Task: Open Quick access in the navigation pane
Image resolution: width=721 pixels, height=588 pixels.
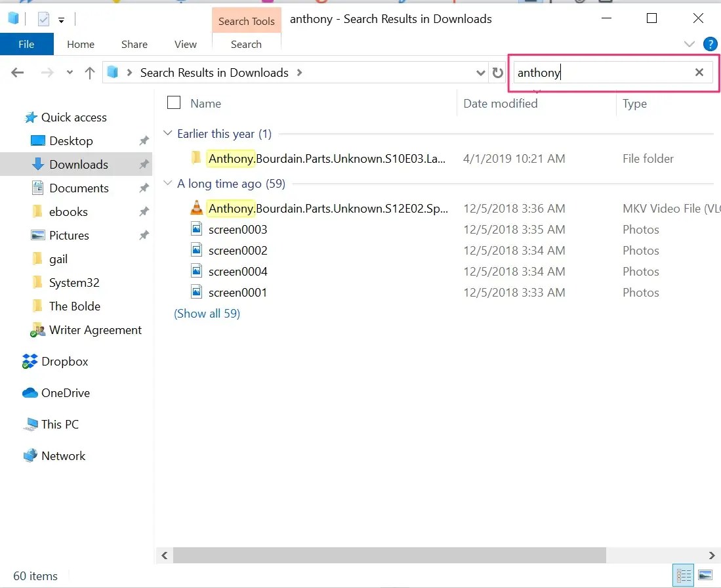Action: pos(73,117)
